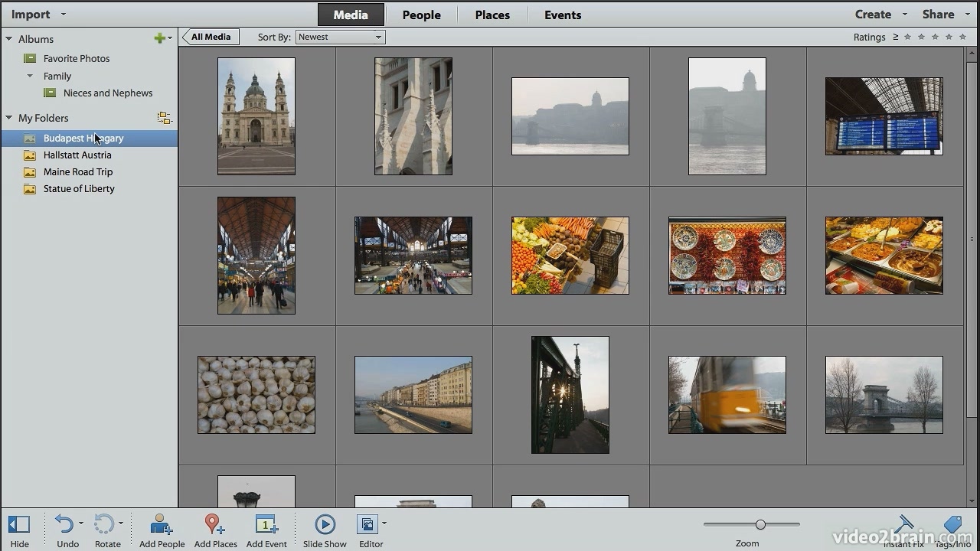Image resolution: width=980 pixels, height=551 pixels.
Task: Select the Nieces and Nephews album label
Action: coord(108,93)
